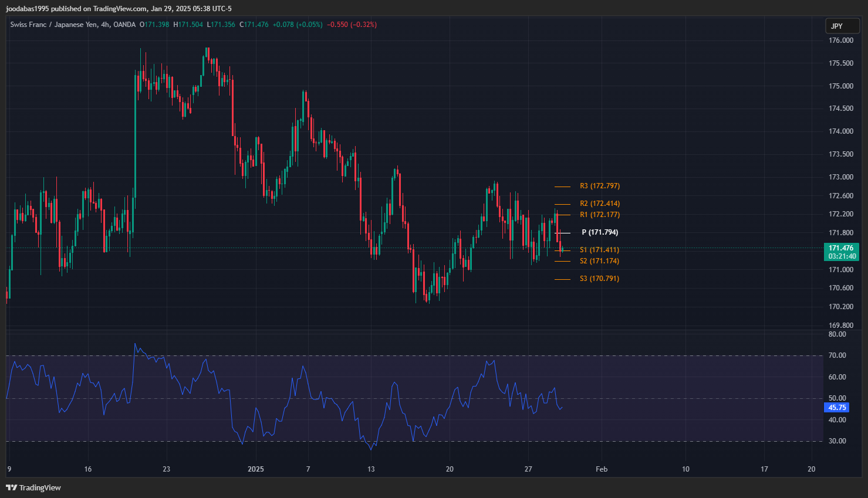Click the 173.500 price axis label

[x=841, y=154]
